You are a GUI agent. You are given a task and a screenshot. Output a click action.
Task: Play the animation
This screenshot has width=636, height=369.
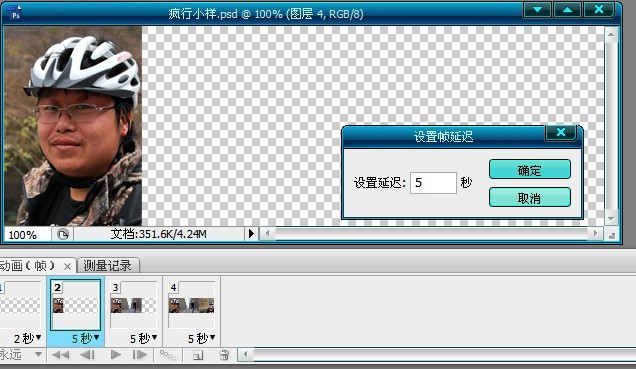[116, 355]
